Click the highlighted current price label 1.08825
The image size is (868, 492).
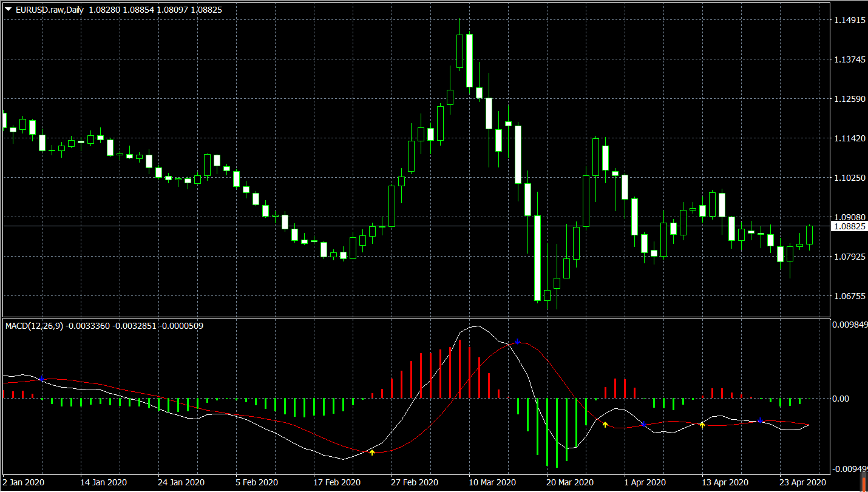click(x=849, y=226)
